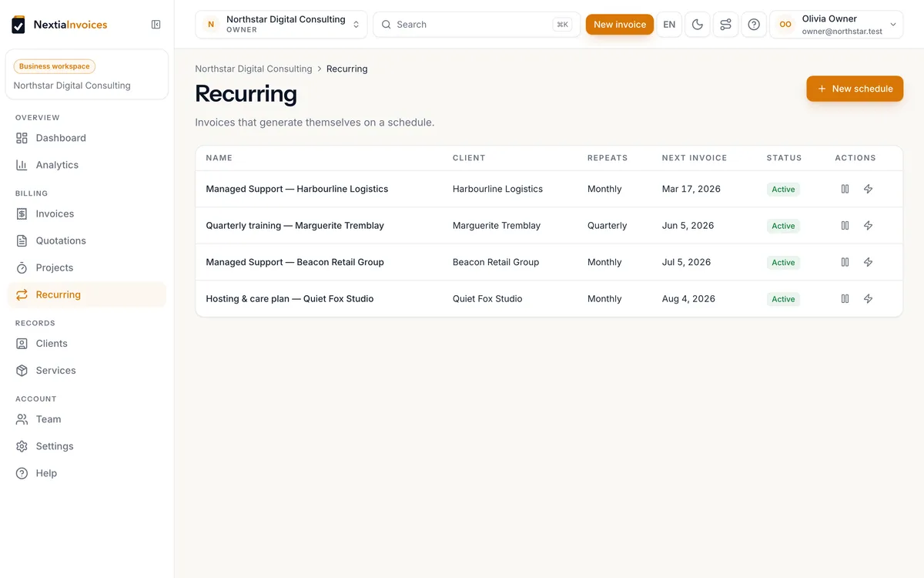Screen dimensions: 924x578
Task: Open Dashboard in sidebar
Action: [86, 138]
